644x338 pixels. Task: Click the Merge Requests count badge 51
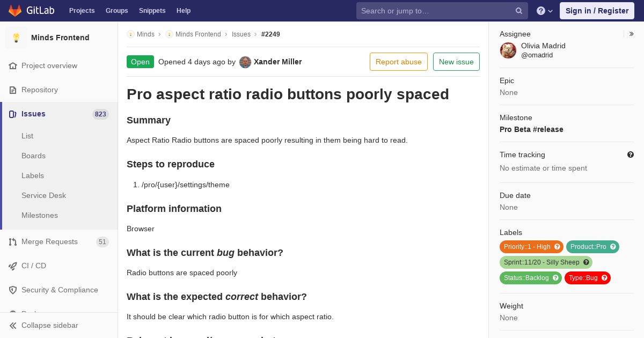click(x=103, y=242)
